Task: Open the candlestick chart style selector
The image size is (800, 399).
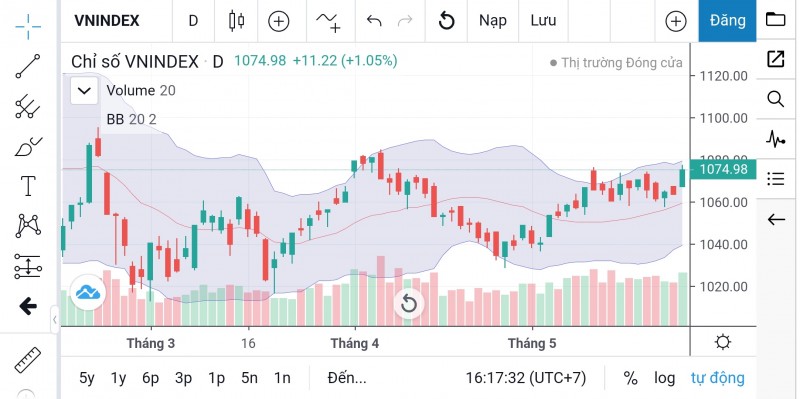Action: coord(236,21)
